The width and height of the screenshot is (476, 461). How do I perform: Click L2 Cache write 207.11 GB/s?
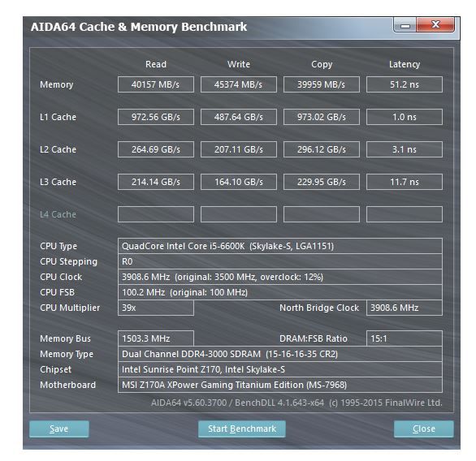coord(239,149)
